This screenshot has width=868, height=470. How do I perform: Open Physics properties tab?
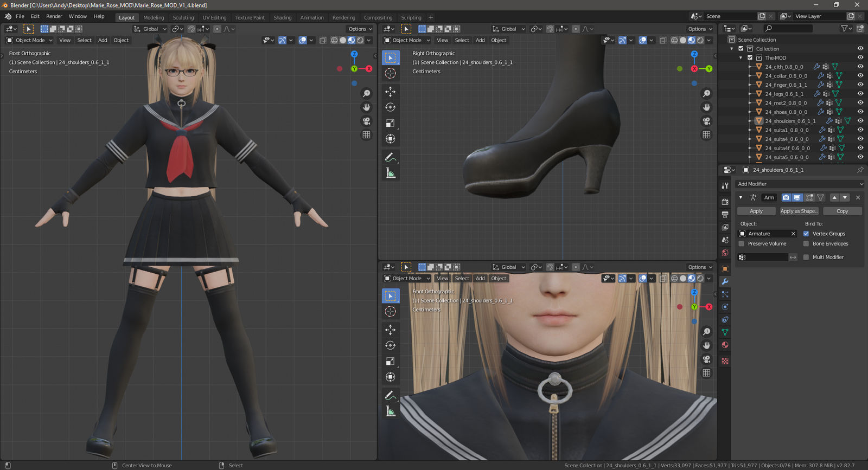click(x=725, y=307)
